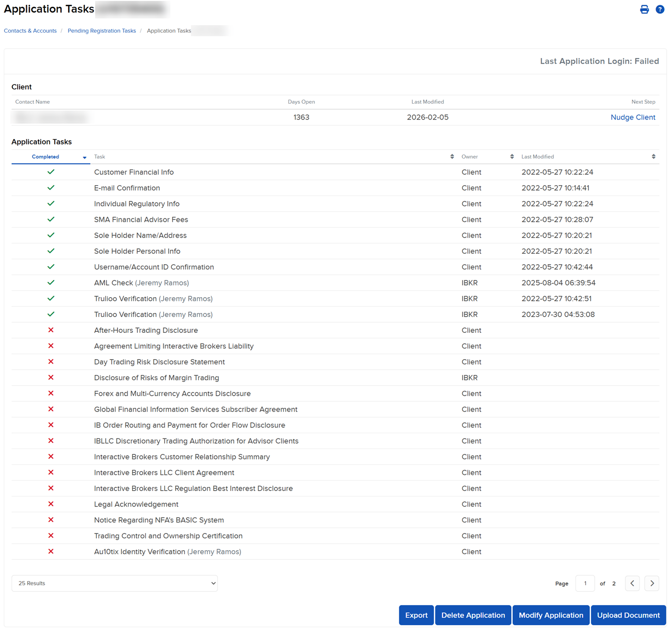Click the sort icon on the Task column
This screenshot has height=630, width=672.
(x=451, y=156)
